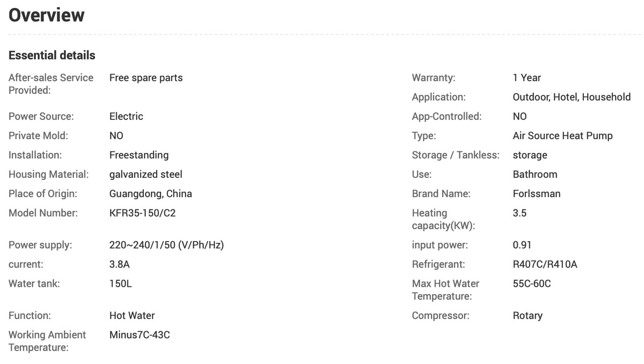Viewport: 644px width, 364px height.
Task: Click the Storage / Tankless label
Action: coord(456,155)
